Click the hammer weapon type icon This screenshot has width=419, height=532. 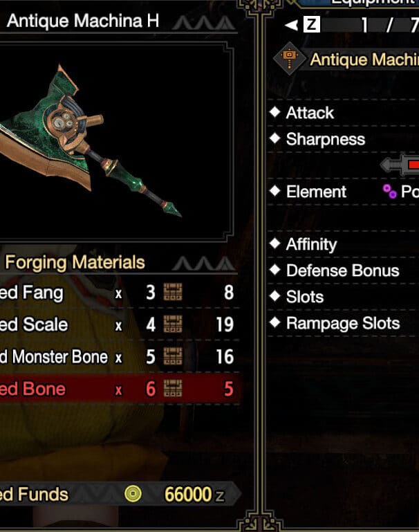click(289, 59)
